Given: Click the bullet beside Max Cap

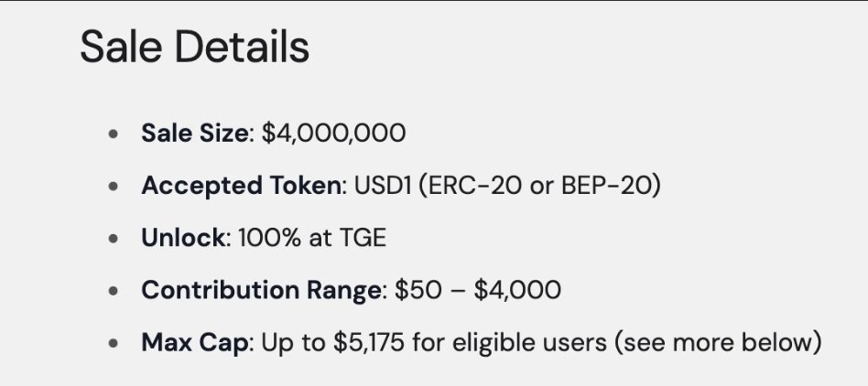Looking at the screenshot, I should (x=114, y=343).
